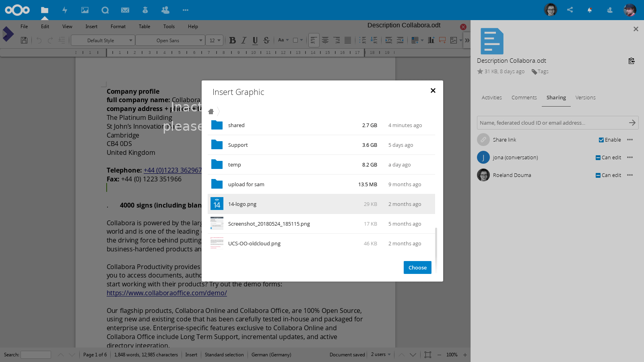Toggle strikethrough formatting
The height and width of the screenshot is (362, 644).
point(266,40)
